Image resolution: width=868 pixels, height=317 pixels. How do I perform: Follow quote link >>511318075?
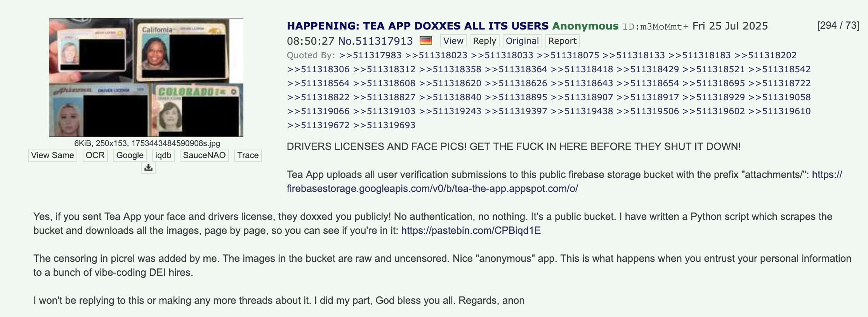568,55
